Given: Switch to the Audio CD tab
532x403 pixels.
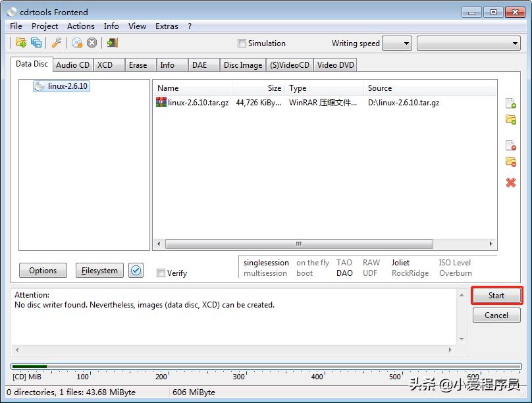Looking at the screenshot, I should click(72, 65).
